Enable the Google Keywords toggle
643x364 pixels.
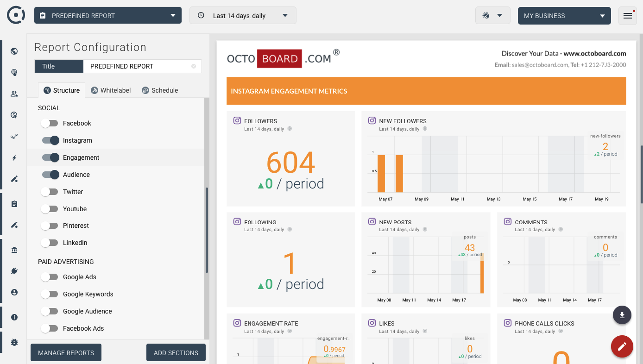50,294
